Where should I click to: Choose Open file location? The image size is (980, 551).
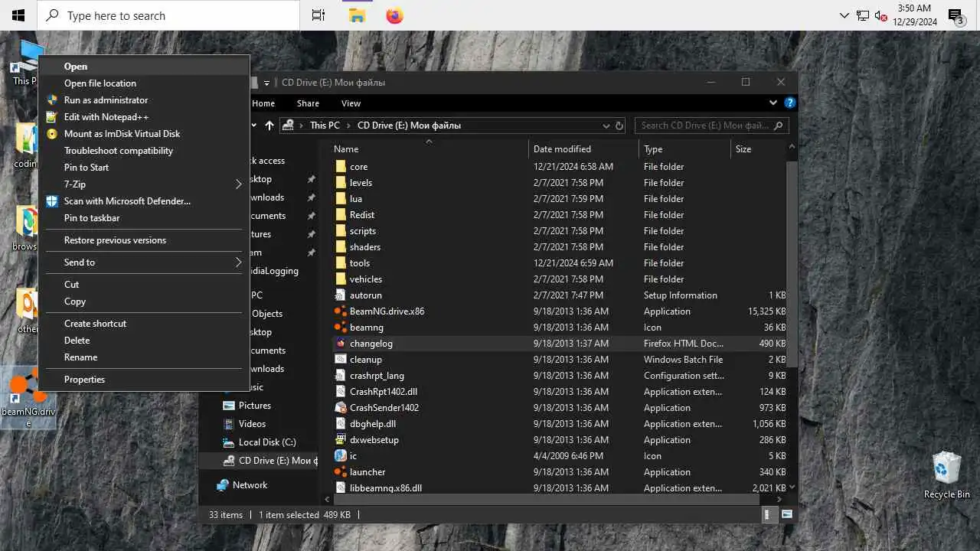point(144,83)
